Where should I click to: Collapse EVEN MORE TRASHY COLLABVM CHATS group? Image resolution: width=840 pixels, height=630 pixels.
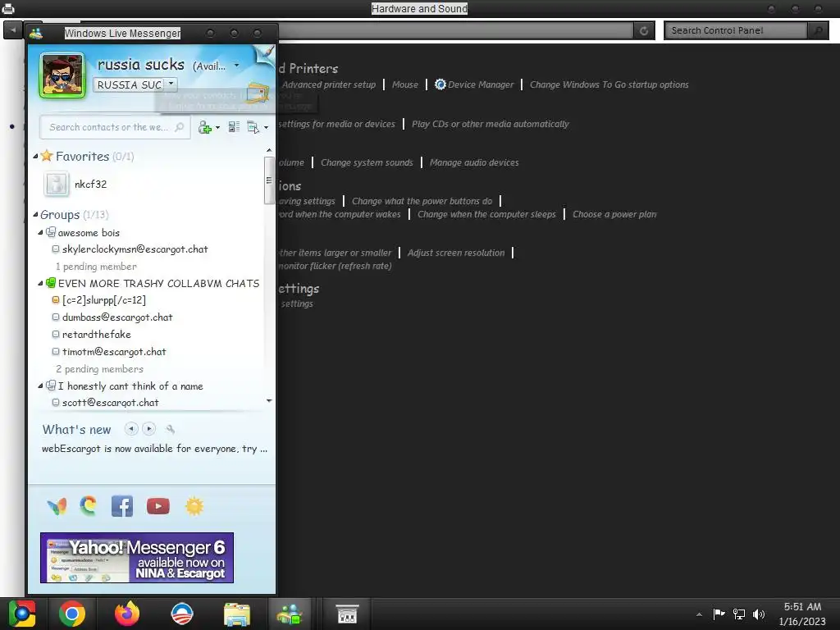41,283
